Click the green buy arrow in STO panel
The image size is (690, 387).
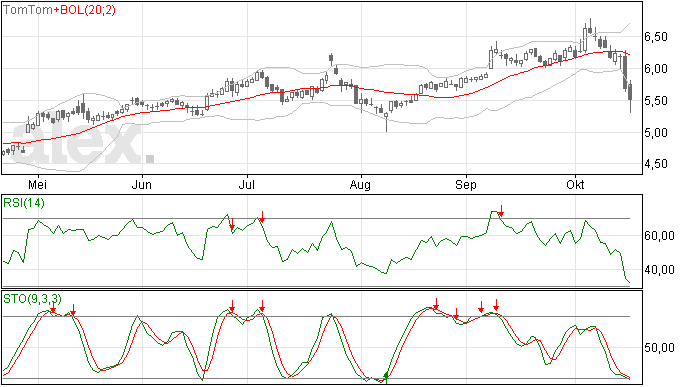tap(386, 376)
